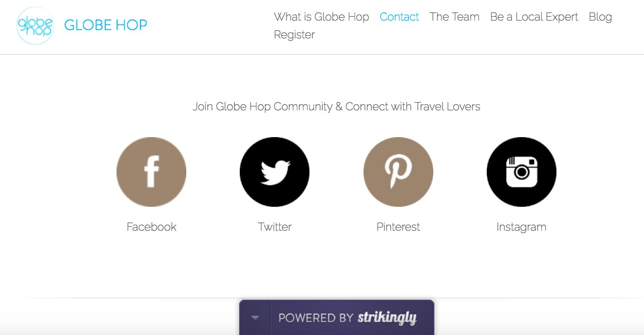Screen dimensions: 644x335
Task: Navigate to the Blog
Action: (601, 17)
